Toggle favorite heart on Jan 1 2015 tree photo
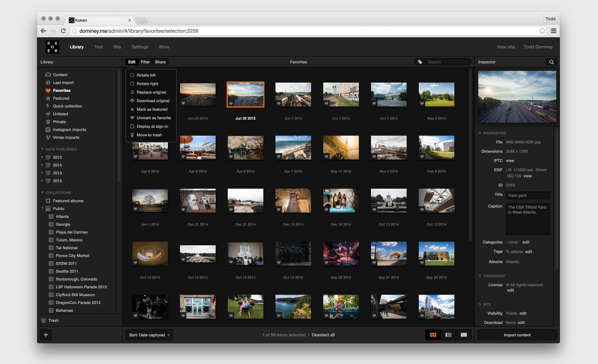This screenshot has height=364, width=598. point(135,209)
